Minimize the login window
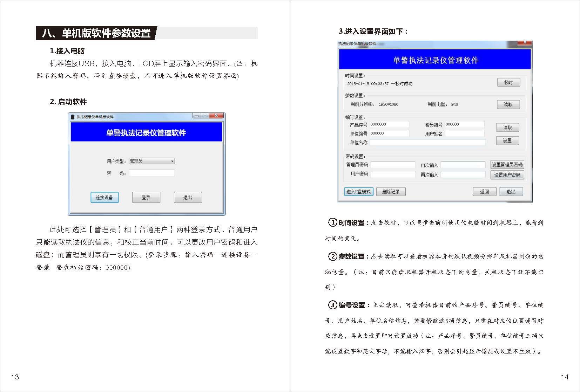This screenshot has height=392, width=580. [197, 116]
